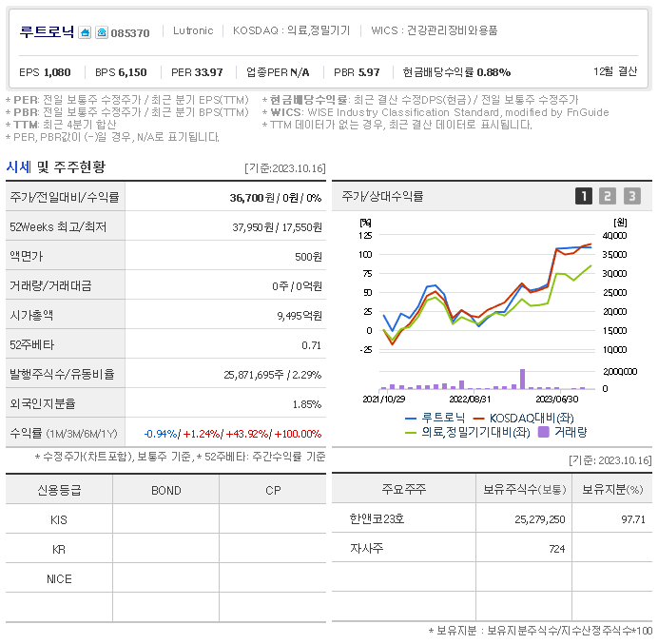658x644 pixels.
Task: Click the phone icon next to 085370
Action: tap(102, 32)
